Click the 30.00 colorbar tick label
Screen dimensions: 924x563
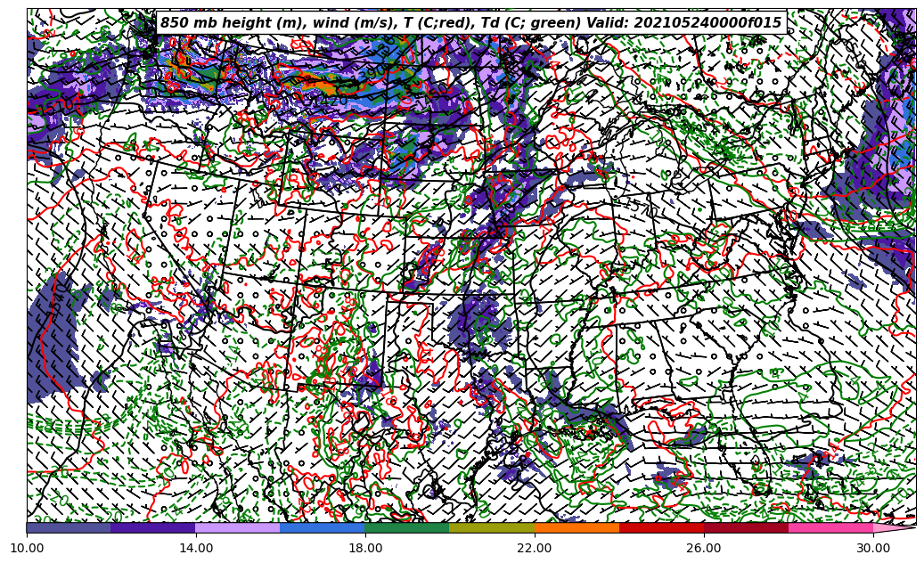tap(873, 548)
